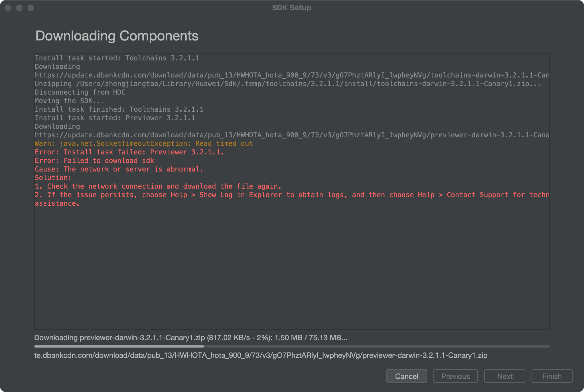This screenshot has height=392, width=584.
Task: Click the SocketTimeoutException warning line
Action: click(144, 144)
